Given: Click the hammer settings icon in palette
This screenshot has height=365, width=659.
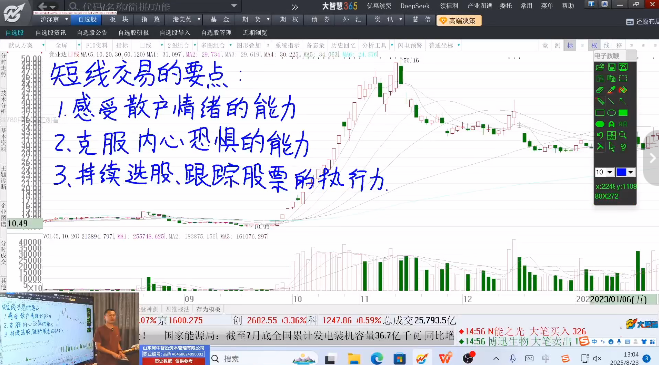Looking at the screenshot, I should [600, 147].
